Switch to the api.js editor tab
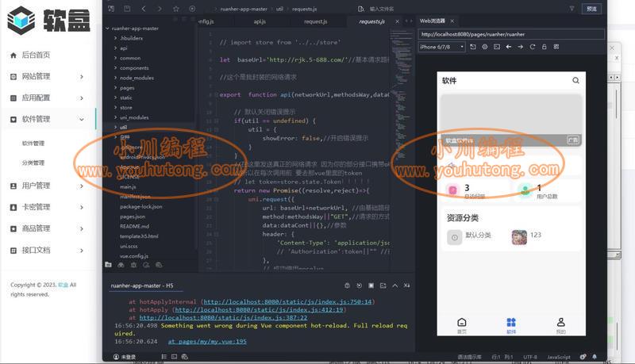635x364 pixels. pyautogui.click(x=260, y=21)
